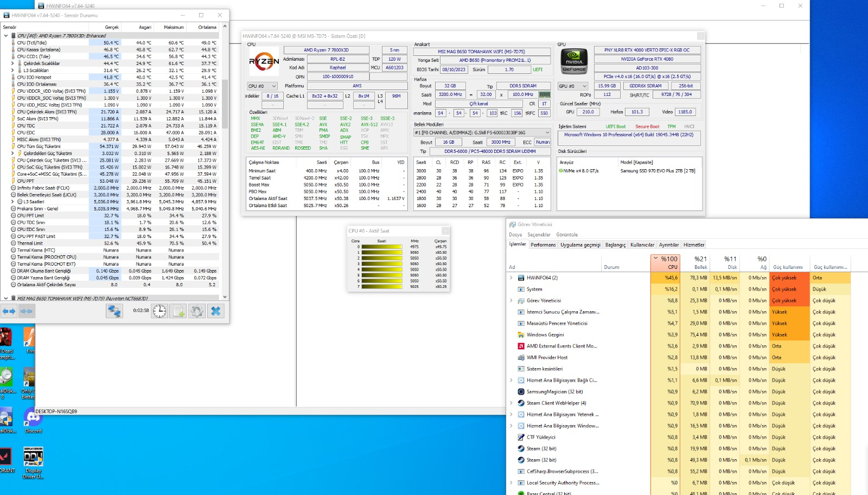Viewport: 868px width, 495px height.
Task: Click the Ryzen logo in System Summary
Action: [264, 61]
